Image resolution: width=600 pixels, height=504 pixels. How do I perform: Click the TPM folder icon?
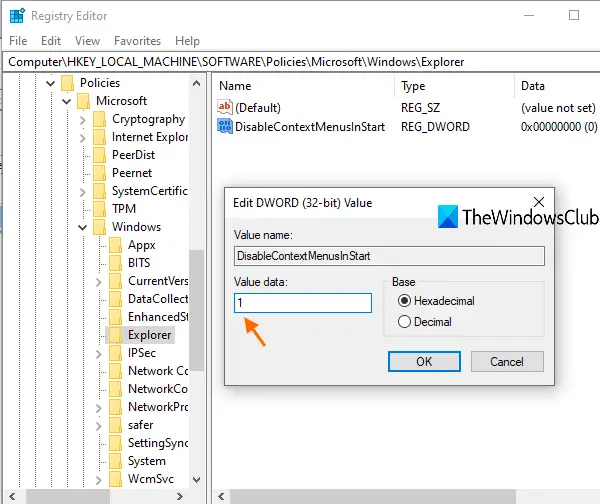pyautogui.click(x=100, y=209)
